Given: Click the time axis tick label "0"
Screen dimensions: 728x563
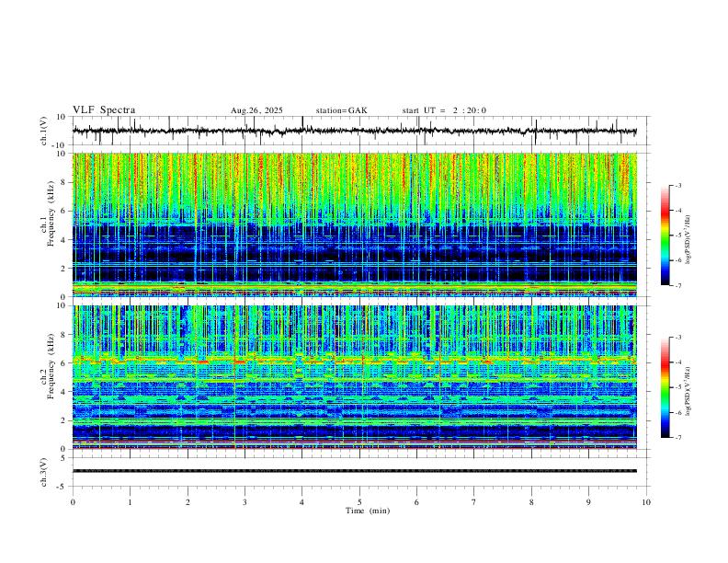Looking at the screenshot, I should (x=73, y=502).
